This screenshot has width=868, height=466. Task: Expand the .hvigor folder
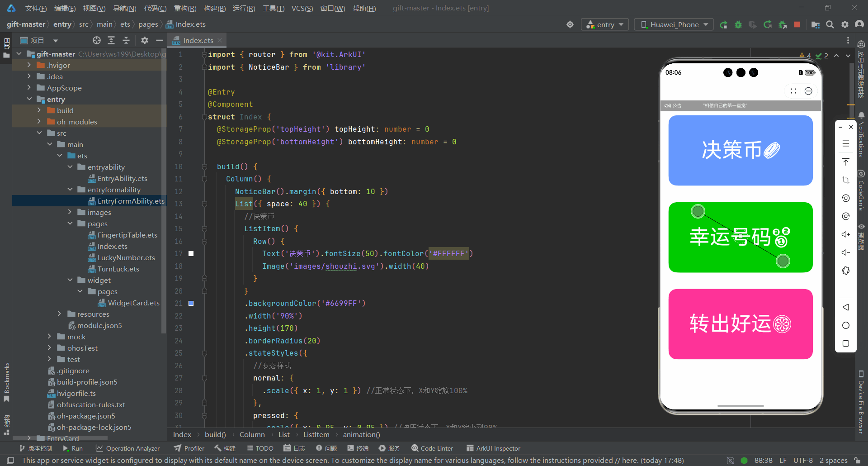pos(29,65)
